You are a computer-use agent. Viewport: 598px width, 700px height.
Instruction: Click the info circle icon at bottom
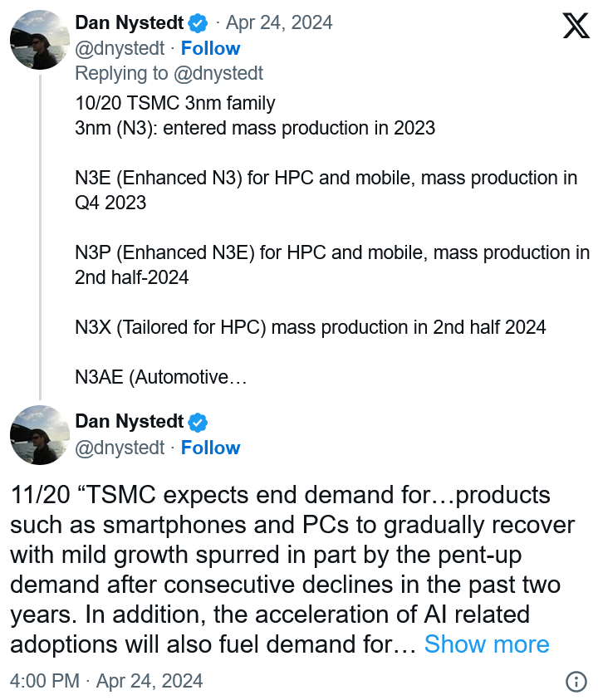coord(576,682)
